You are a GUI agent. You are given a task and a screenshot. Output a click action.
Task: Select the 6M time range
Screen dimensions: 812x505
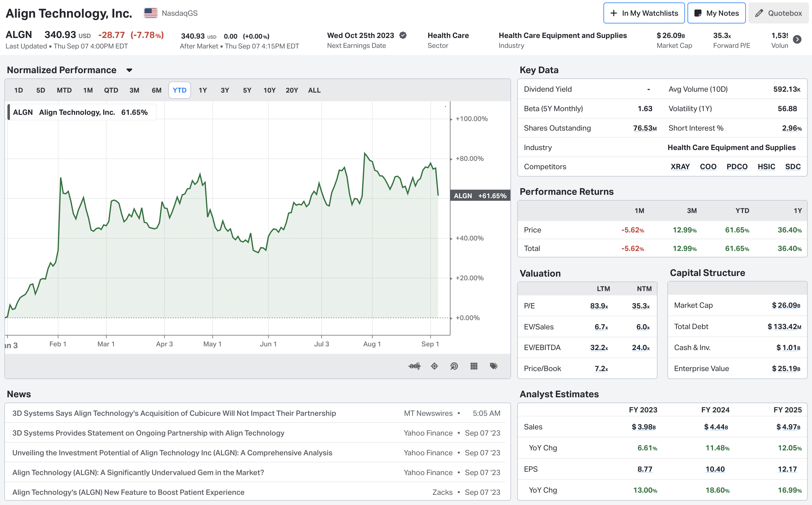156,90
